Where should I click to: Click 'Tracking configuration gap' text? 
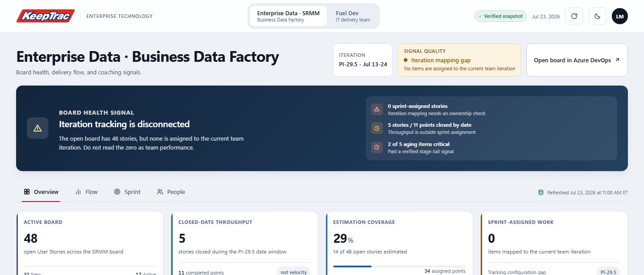click(x=517, y=272)
